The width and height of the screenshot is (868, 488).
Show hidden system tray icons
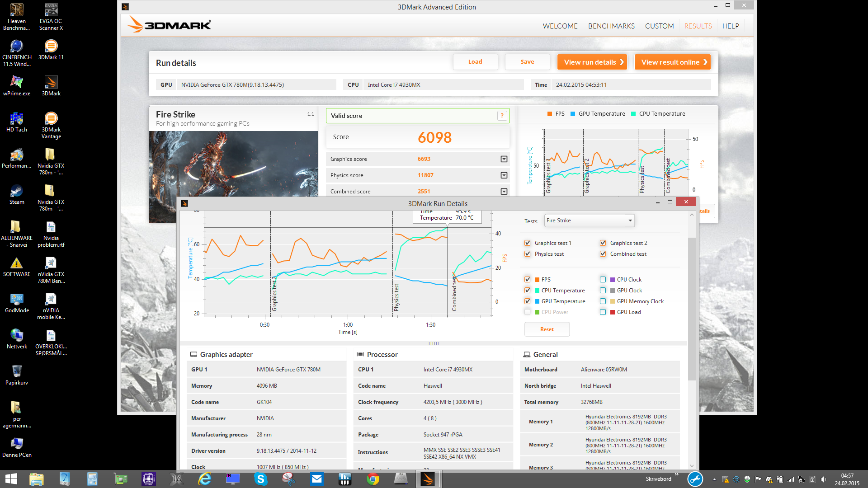[714, 479]
